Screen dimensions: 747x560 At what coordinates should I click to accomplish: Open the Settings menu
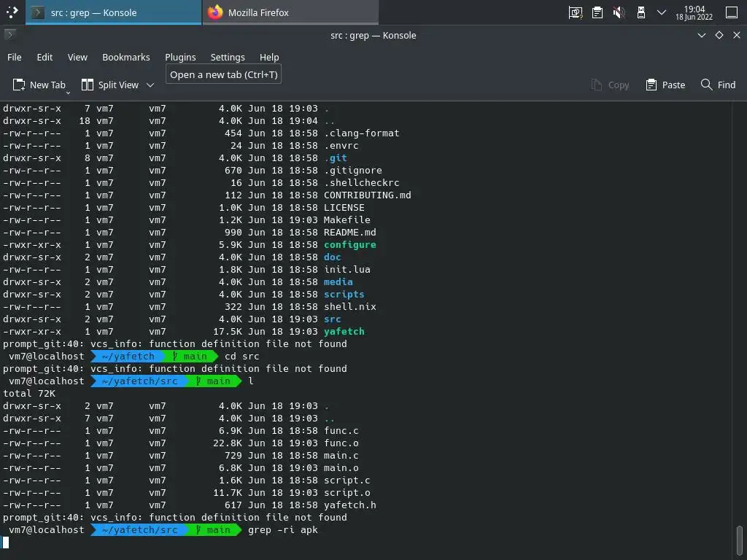click(x=228, y=57)
